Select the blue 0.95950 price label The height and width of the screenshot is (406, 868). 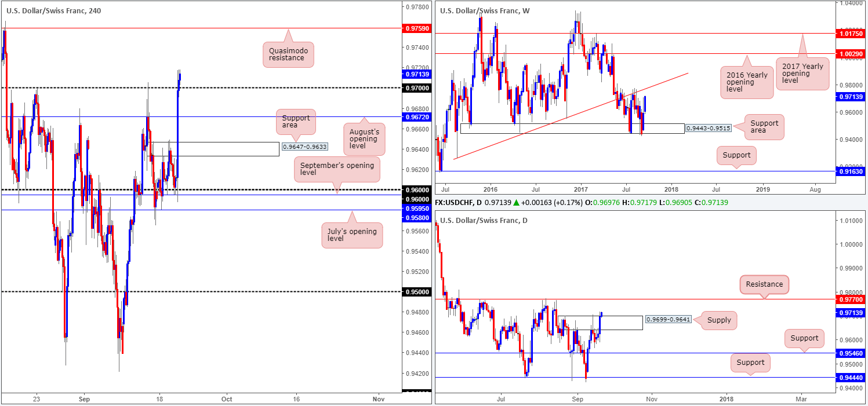417,208
